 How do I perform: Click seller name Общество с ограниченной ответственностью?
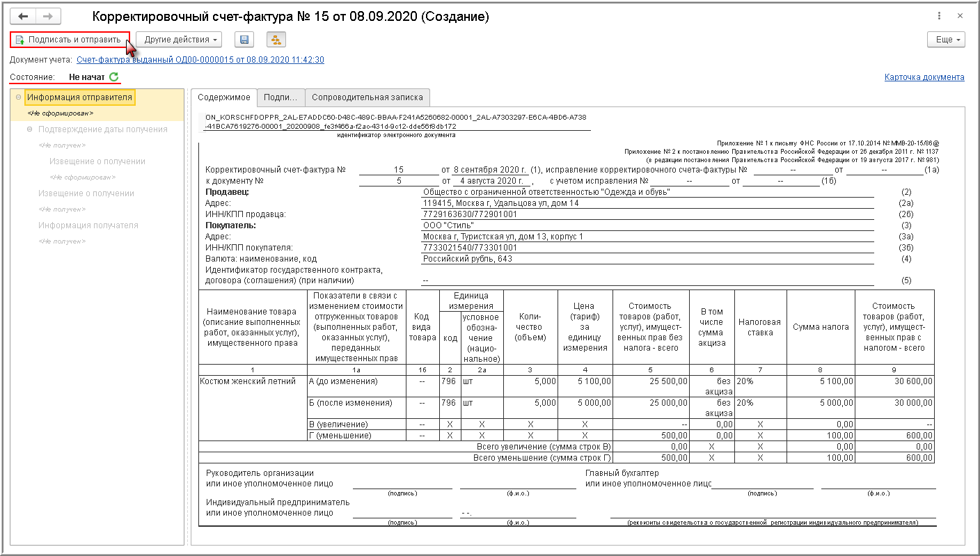546,191
